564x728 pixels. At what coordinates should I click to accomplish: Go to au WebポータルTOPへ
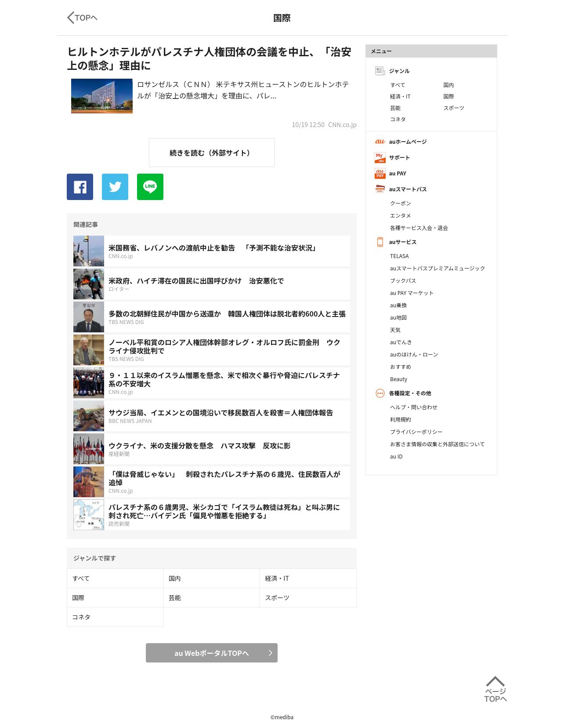[x=212, y=653]
